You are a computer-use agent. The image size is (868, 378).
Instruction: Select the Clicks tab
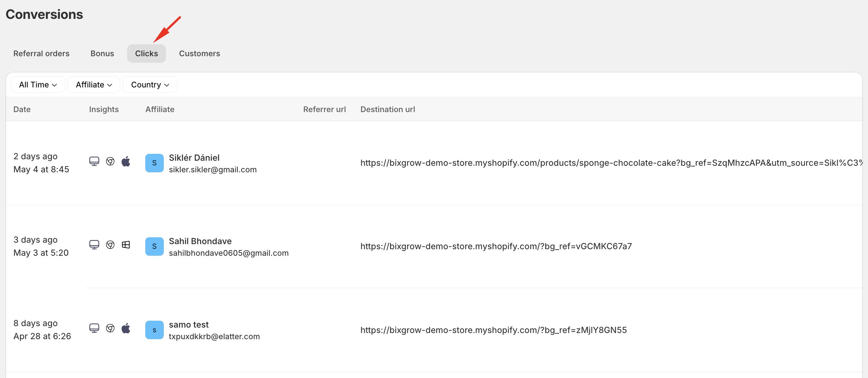point(146,53)
